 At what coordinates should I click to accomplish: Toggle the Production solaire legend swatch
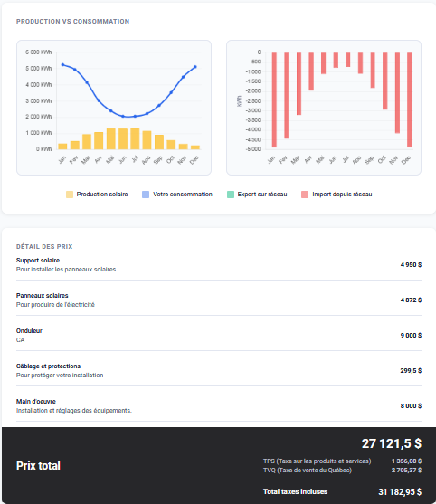point(70,195)
